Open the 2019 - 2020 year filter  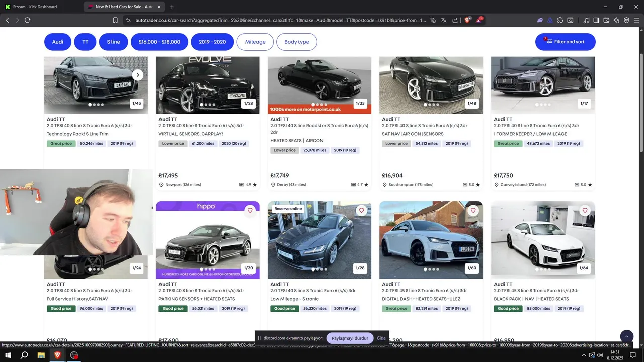[212, 42]
